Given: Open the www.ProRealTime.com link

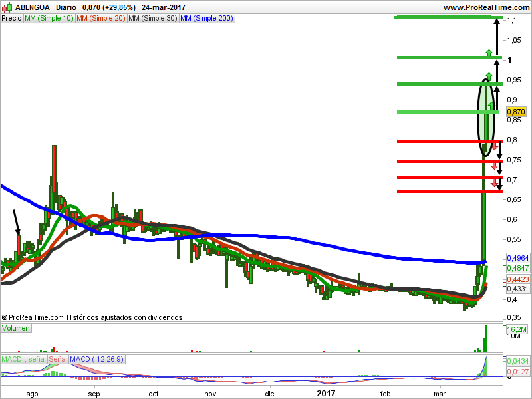Looking at the screenshot, I should pos(486,7).
